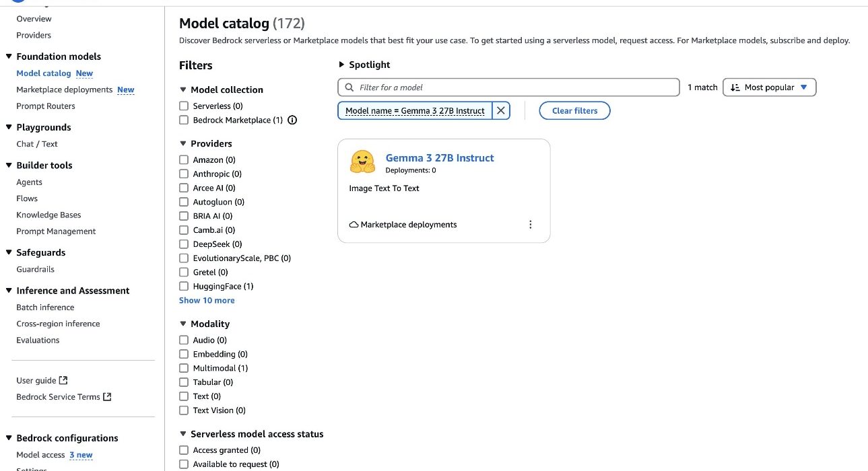Collapse the Model collection filter group
This screenshot has height=471, width=868.
tap(183, 89)
